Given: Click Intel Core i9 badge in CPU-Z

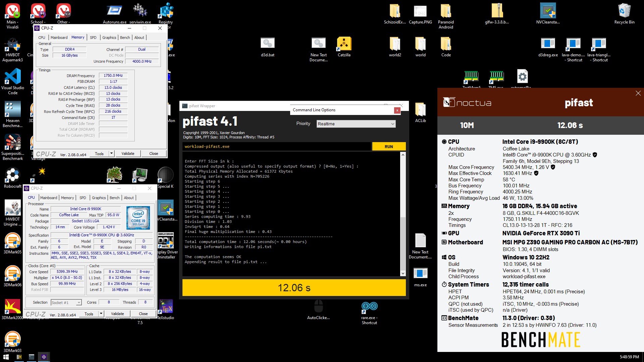Looking at the screenshot, I should click(x=138, y=218).
